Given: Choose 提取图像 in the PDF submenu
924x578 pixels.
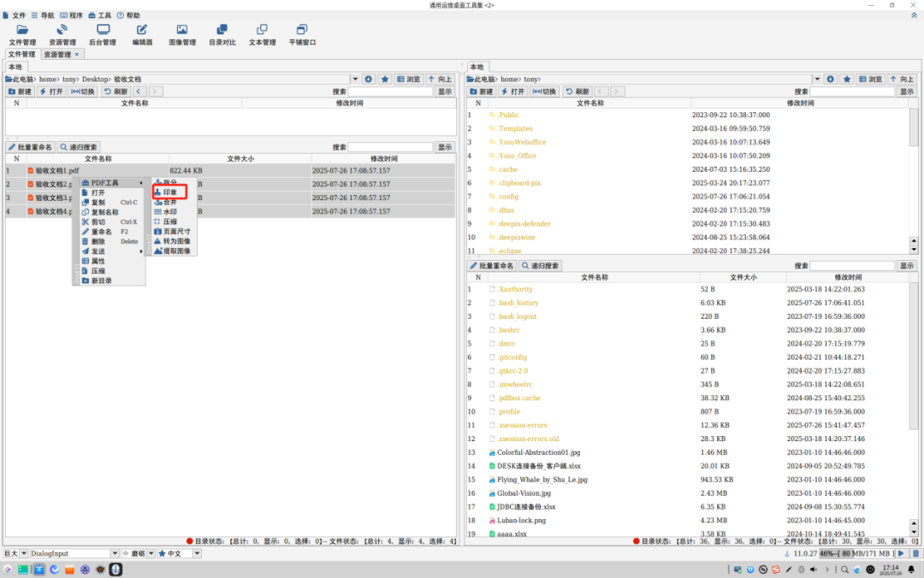Looking at the screenshot, I should pyautogui.click(x=174, y=251).
